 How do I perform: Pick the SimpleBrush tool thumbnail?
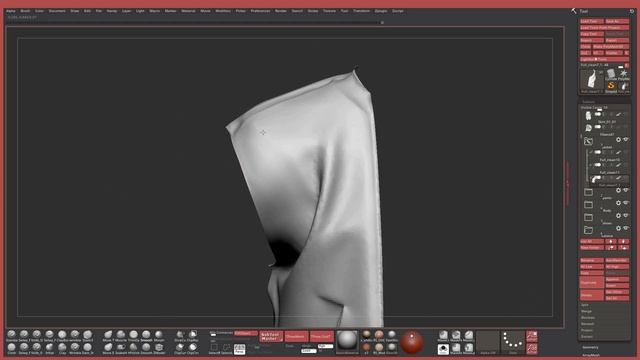point(611,87)
